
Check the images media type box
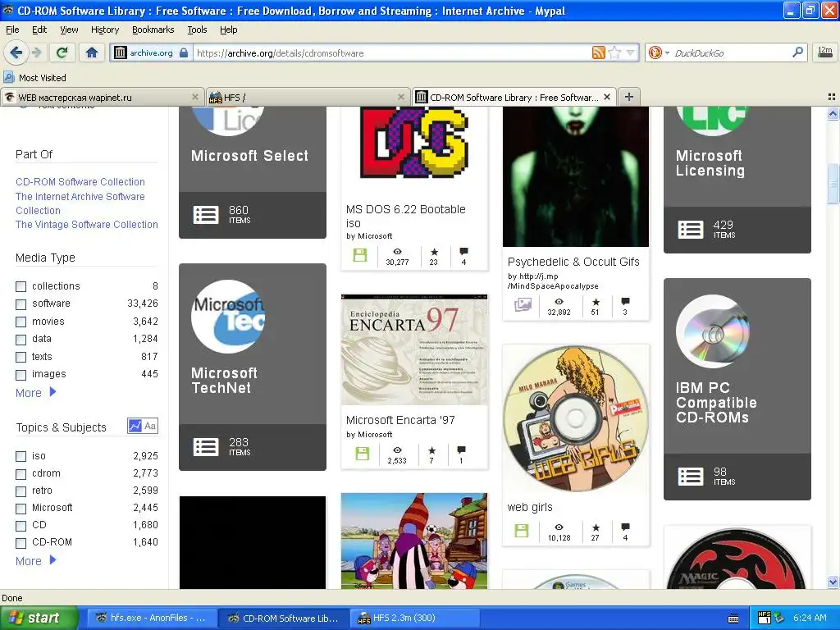21,375
